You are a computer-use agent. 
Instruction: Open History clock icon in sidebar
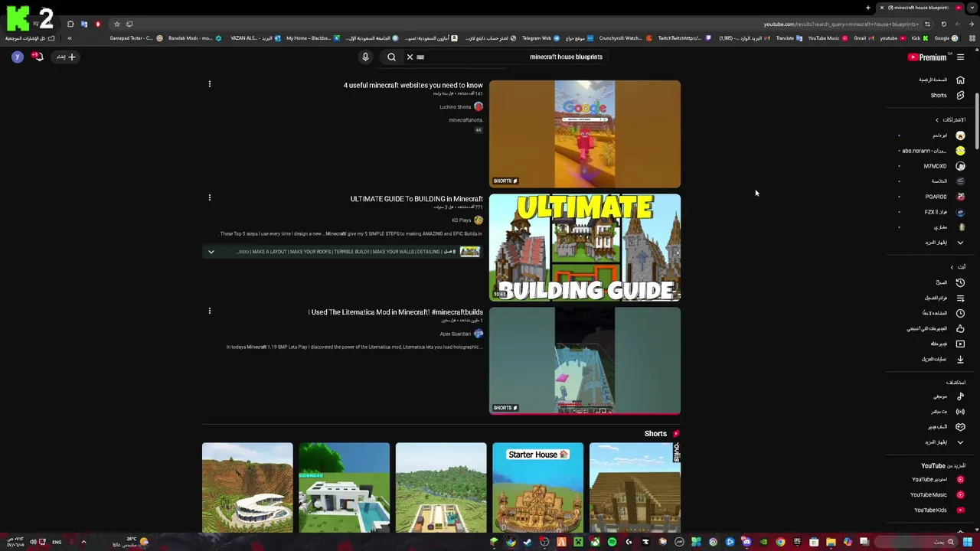[960, 282]
